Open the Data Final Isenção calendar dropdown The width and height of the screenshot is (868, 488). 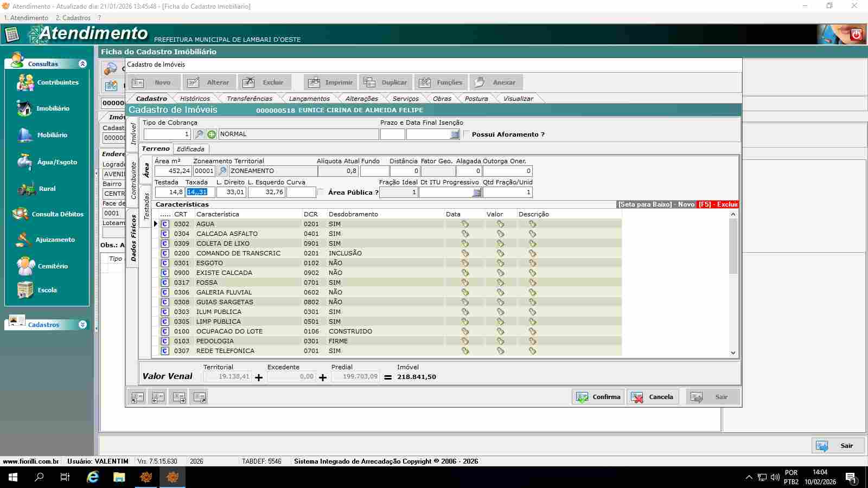tap(455, 134)
